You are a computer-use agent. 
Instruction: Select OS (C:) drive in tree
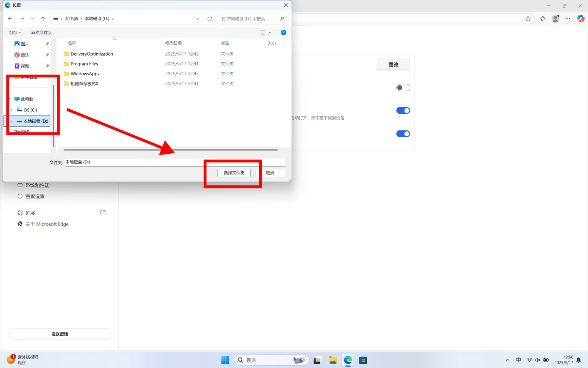click(x=30, y=110)
